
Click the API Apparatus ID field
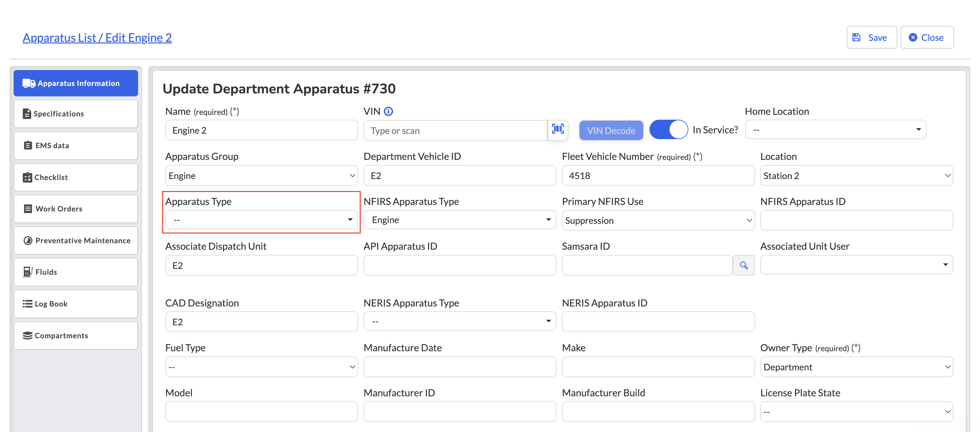click(x=460, y=265)
